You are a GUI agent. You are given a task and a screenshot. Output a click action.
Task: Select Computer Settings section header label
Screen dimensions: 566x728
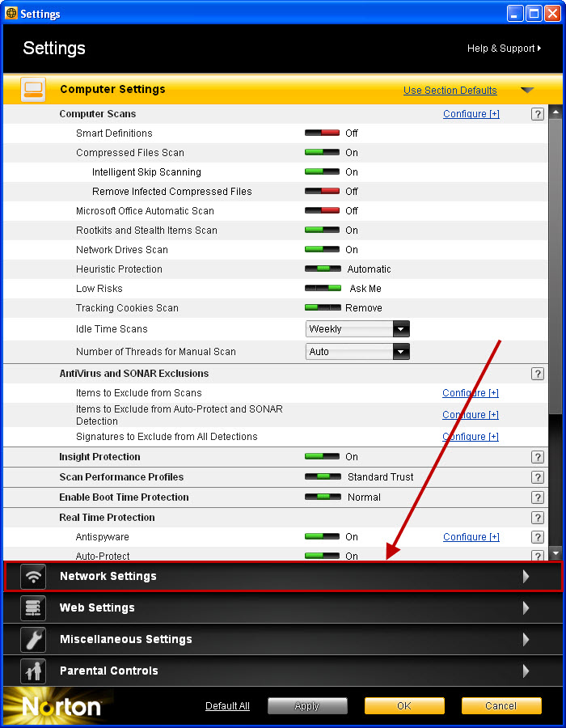pos(112,89)
